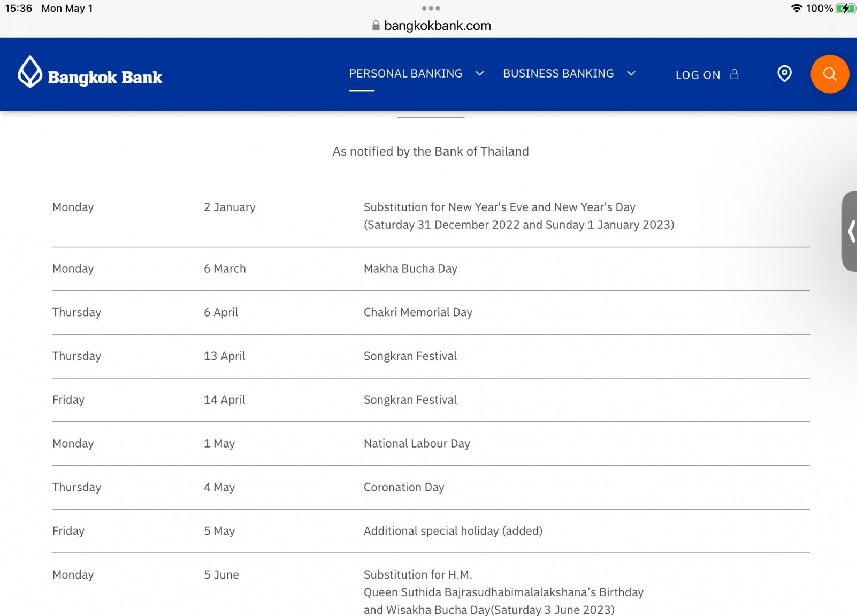
Task: Click Monday in the 6 March row
Action: 73,268
